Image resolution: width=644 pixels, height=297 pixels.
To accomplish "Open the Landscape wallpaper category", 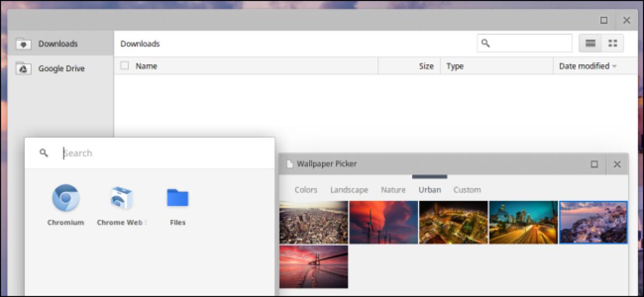I will (x=349, y=190).
